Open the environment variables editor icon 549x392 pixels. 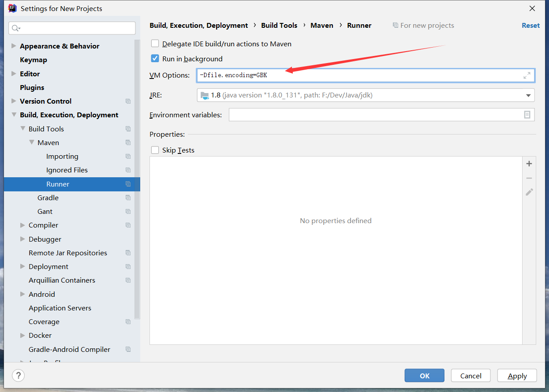[527, 115]
